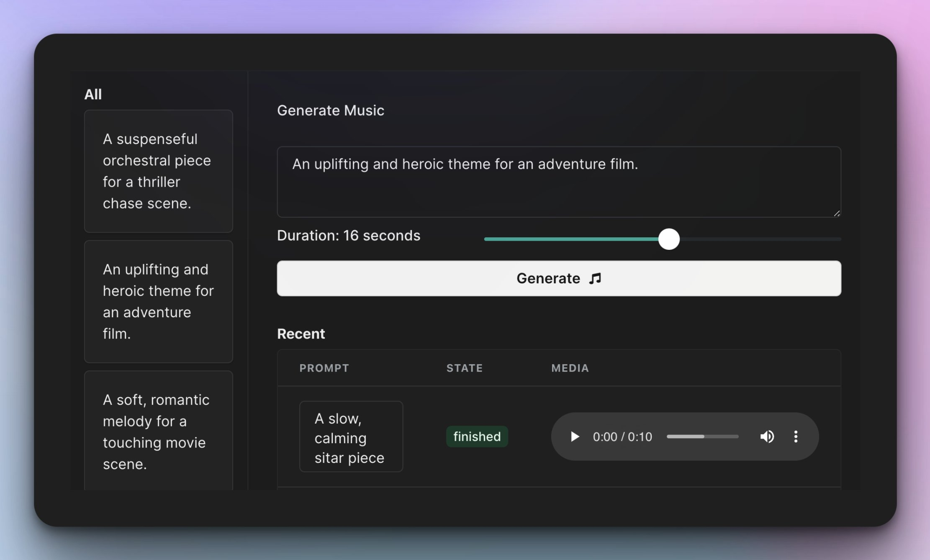Image resolution: width=930 pixels, height=560 pixels.
Task: Click the slow calming sitar piece prompt
Action: (x=350, y=436)
